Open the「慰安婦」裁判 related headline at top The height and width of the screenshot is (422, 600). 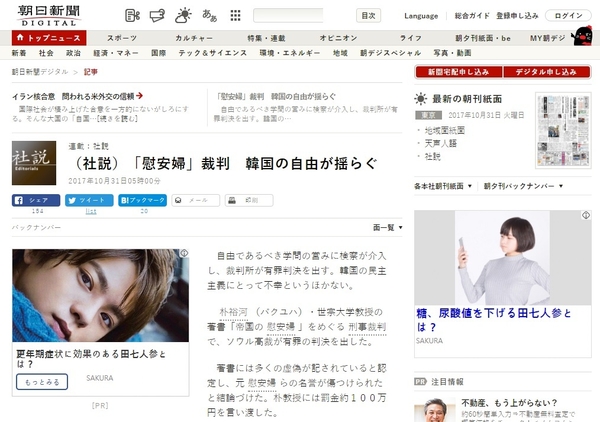tap(276, 96)
